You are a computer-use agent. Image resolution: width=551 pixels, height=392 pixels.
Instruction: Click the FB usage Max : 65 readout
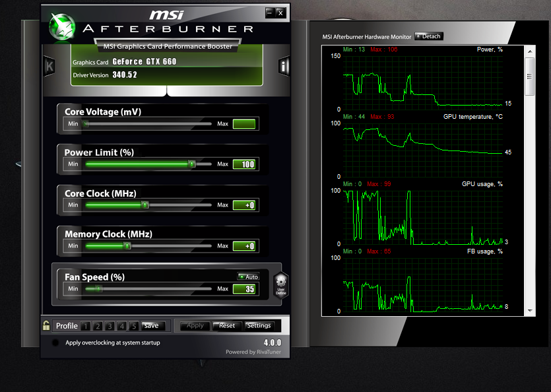(x=379, y=251)
